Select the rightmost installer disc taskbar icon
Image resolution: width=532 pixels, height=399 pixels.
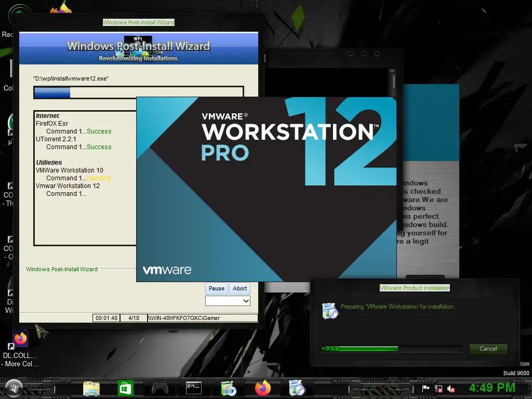[297, 388]
